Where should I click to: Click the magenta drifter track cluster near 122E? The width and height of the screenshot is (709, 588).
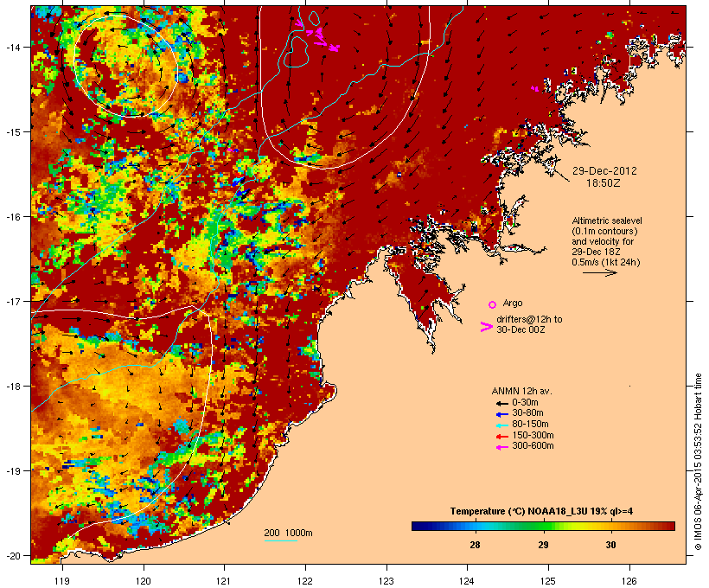[317, 35]
